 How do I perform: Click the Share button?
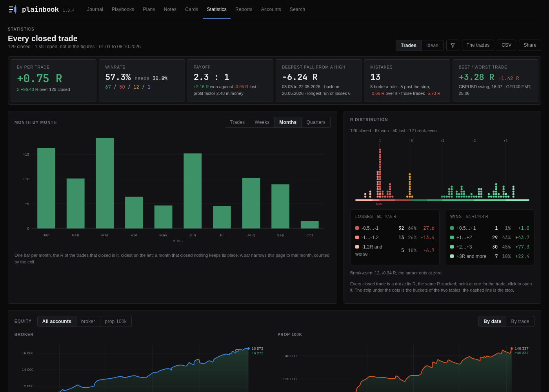530,45
